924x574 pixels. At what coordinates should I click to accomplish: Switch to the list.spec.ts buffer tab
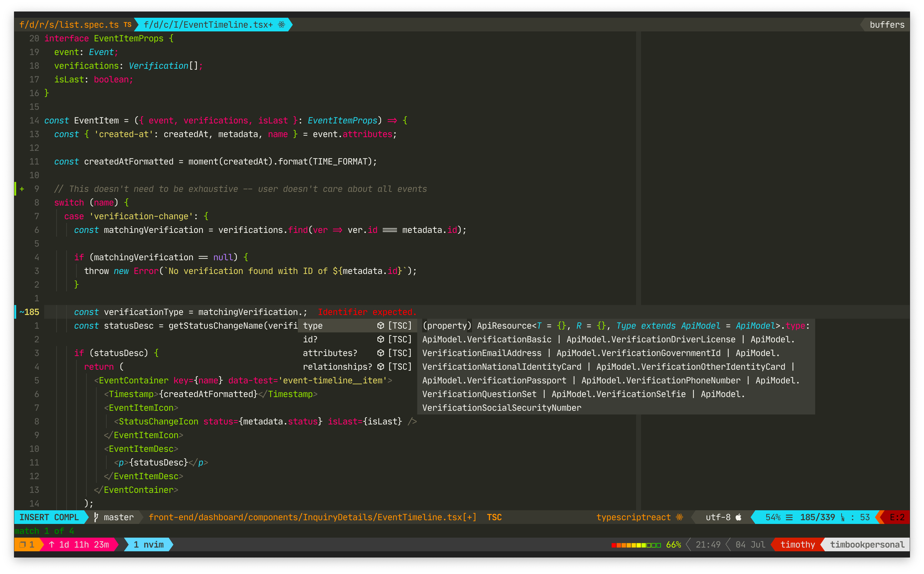(75, 25)
